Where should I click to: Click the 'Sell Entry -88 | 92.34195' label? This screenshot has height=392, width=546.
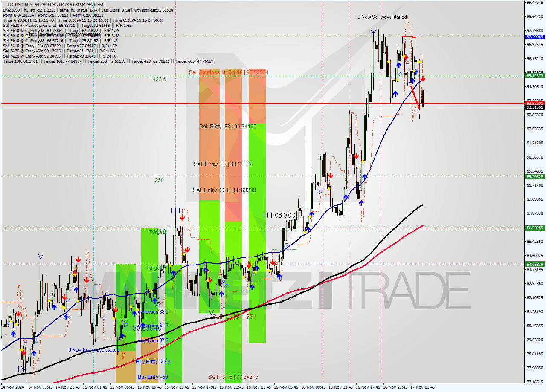[228, 127]
